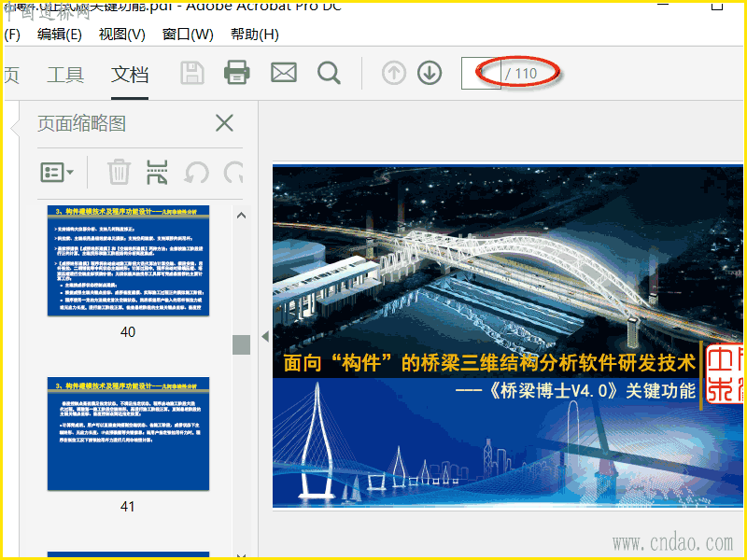Image resolution: width=747 pixels, height=560 pixels.
Task: Click the document page preview image
Action: pos(507,337)
